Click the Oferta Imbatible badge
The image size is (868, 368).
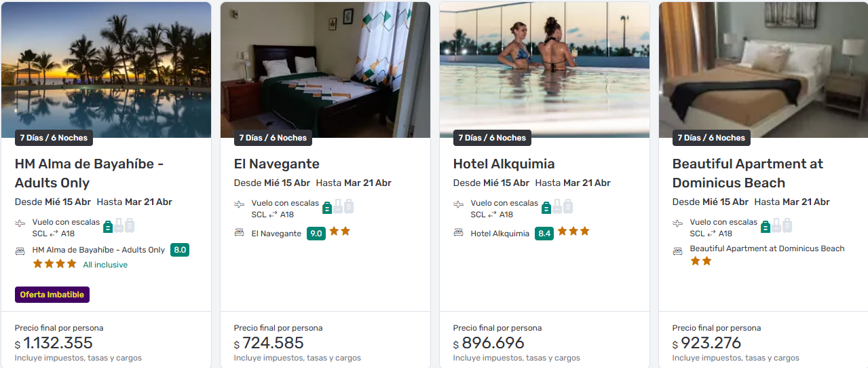[x=52, y=295]
